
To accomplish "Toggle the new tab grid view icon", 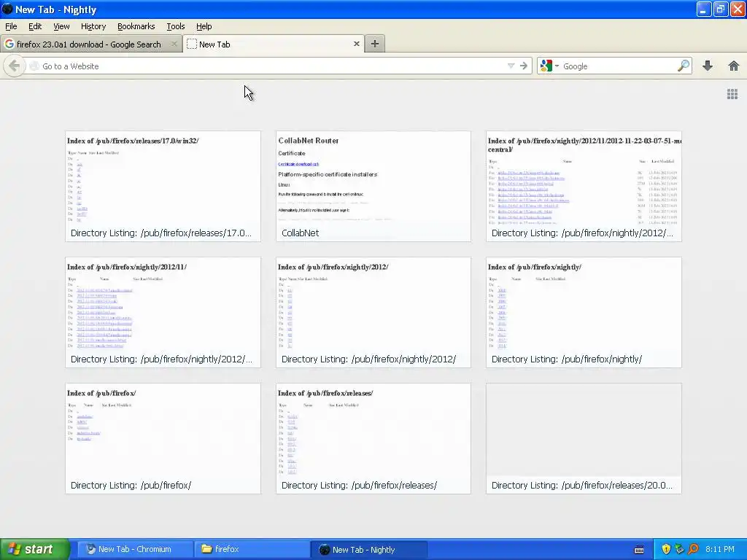I will [x=732, y=94].
